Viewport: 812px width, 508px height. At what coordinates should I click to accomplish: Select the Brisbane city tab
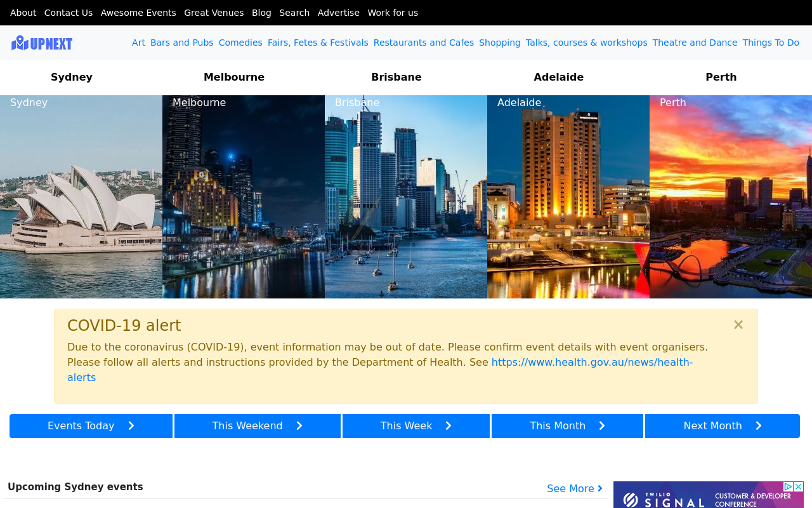396,77
